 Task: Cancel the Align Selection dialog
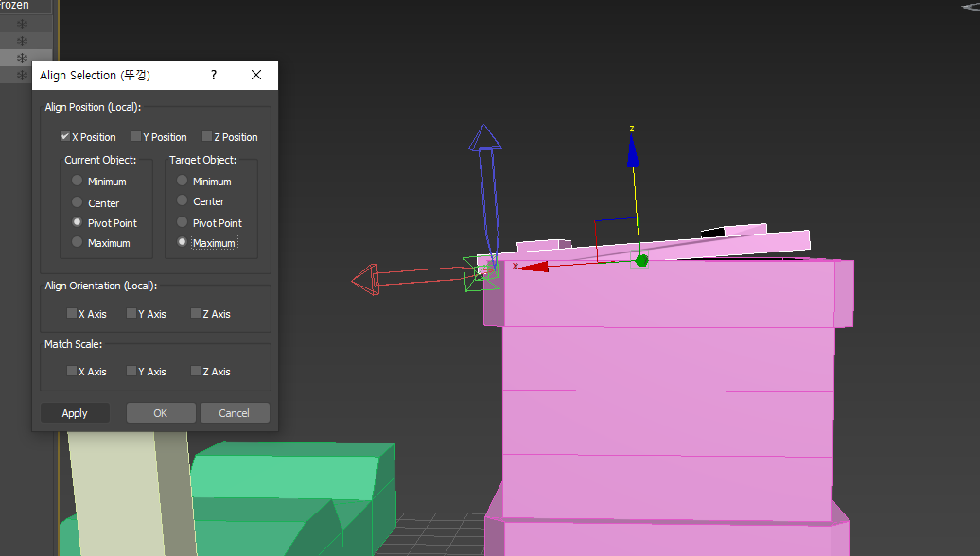coord(235,413)
